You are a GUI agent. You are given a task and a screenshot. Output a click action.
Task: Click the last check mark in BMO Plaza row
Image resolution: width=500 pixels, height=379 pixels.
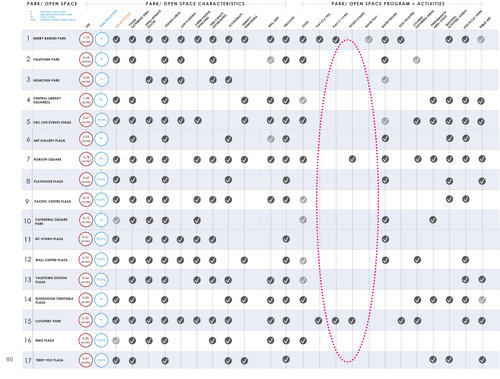click(303, 340)
